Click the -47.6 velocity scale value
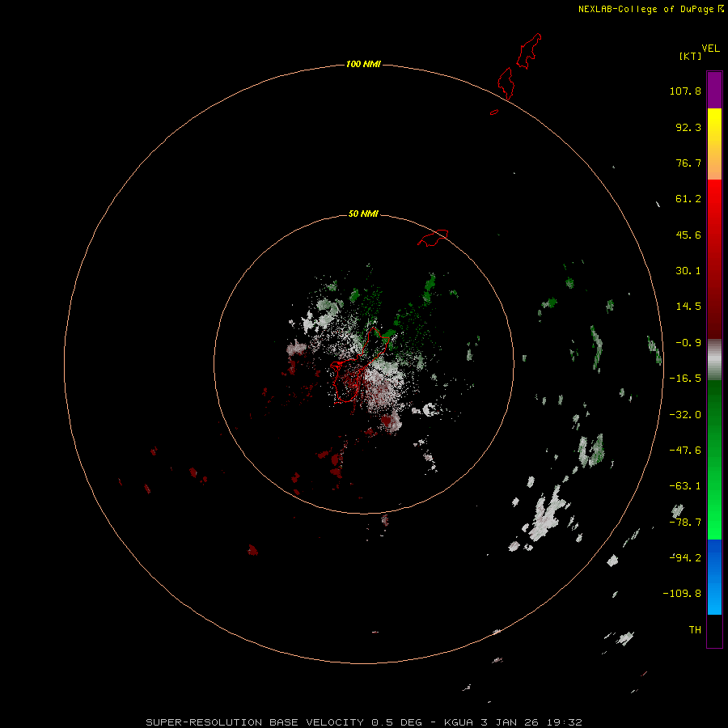 coord(685,451)
